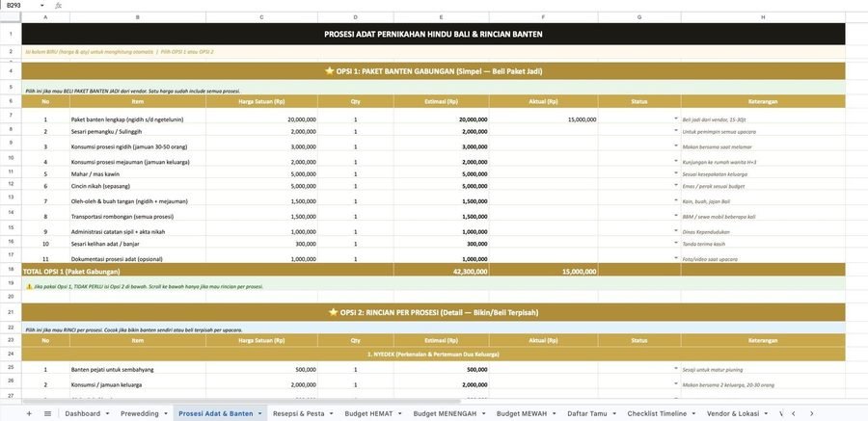
Task: Switch to the Daftar Tamu sheet tab
Action: coord(587,414)
